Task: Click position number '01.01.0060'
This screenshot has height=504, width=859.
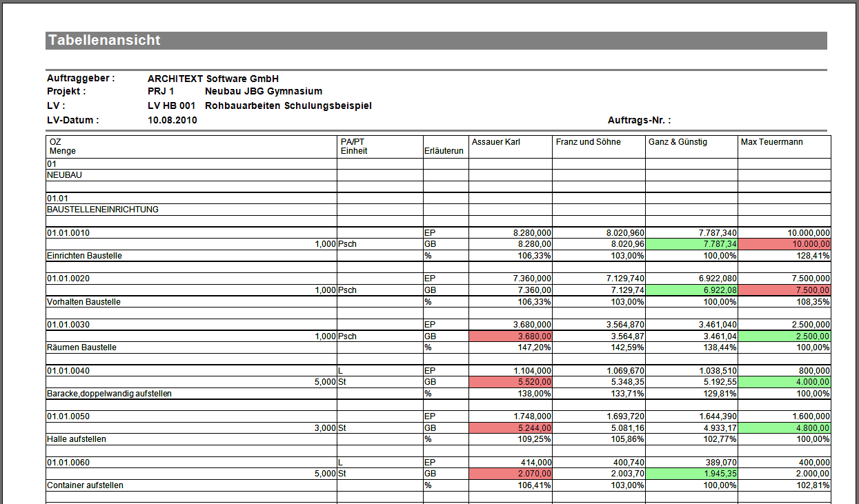Action: [68, 463]
